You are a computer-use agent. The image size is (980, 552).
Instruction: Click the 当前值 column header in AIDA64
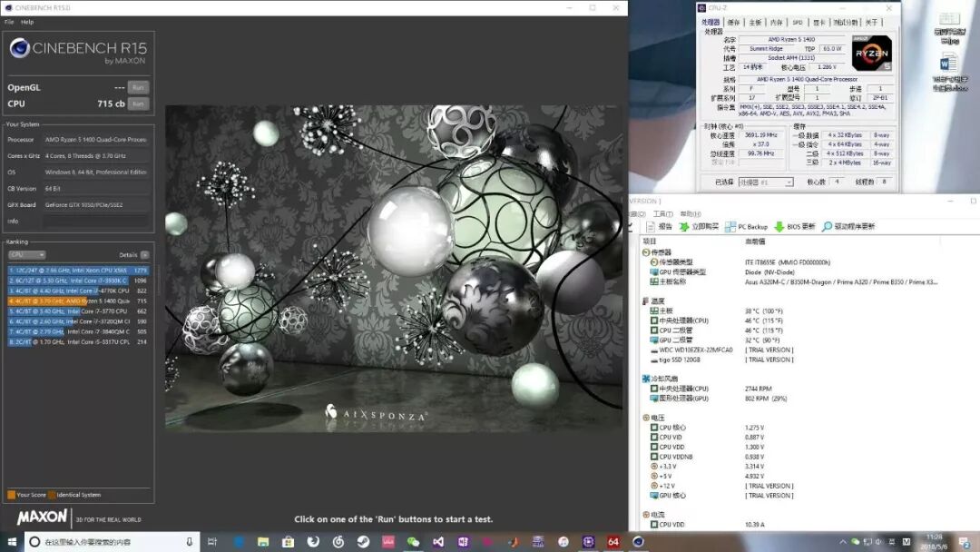[755, 241]
